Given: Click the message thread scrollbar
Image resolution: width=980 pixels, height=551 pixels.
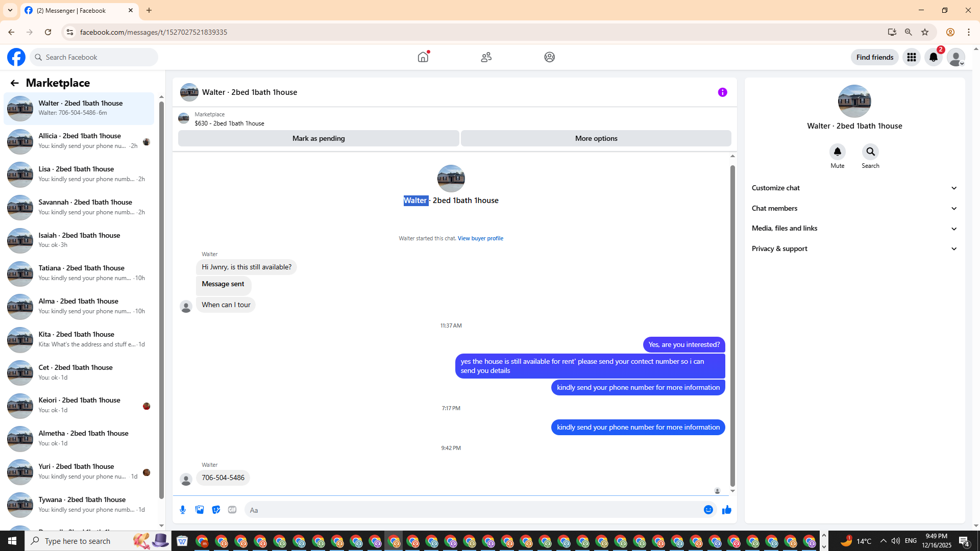Looking at the screenshot, I should (732, 327).
